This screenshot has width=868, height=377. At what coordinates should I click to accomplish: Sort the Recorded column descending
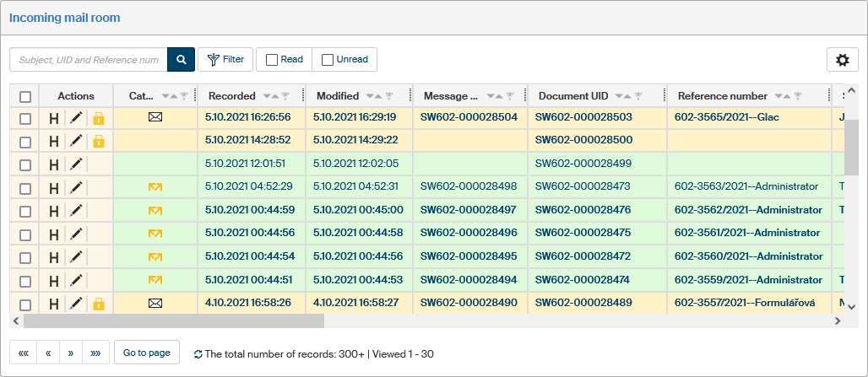coord(267,96)
